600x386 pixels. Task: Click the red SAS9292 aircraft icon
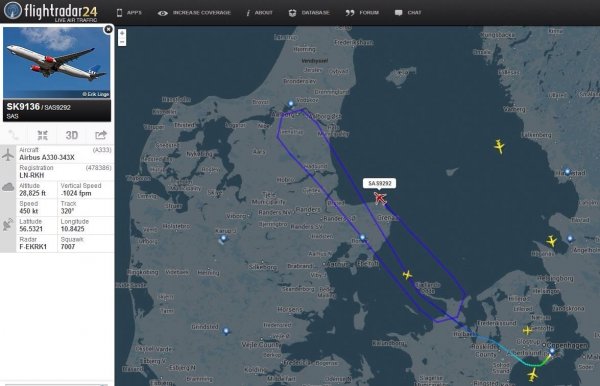pos(380,198)
